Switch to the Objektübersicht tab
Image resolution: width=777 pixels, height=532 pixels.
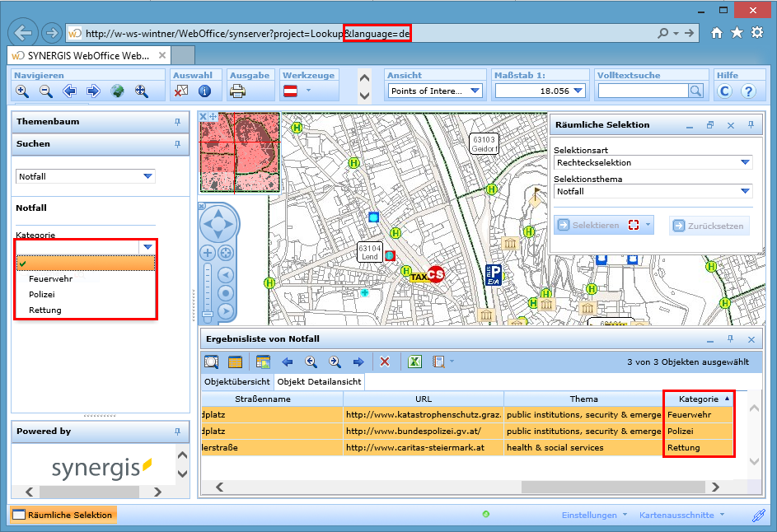click(x=237, y=382)
